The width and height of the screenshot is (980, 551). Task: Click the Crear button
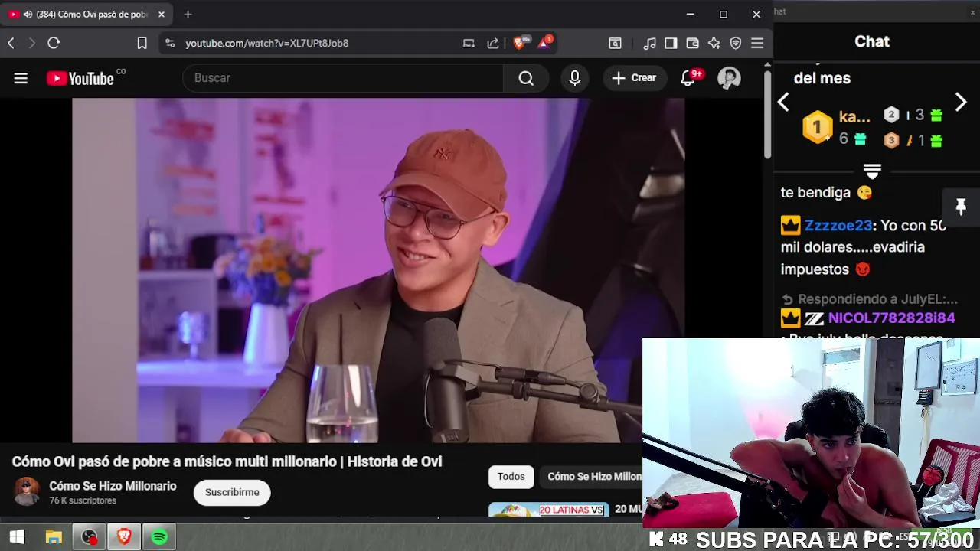coord(635,78)
